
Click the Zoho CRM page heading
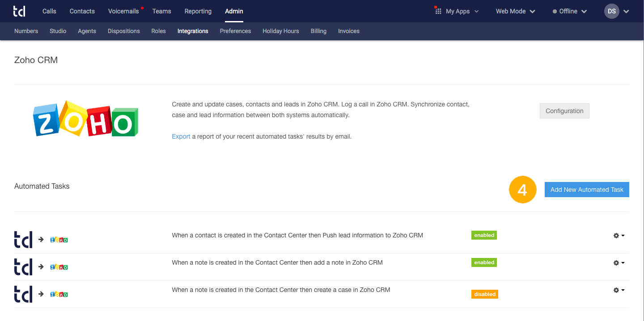pyautogui.click(x=36, y=60)
